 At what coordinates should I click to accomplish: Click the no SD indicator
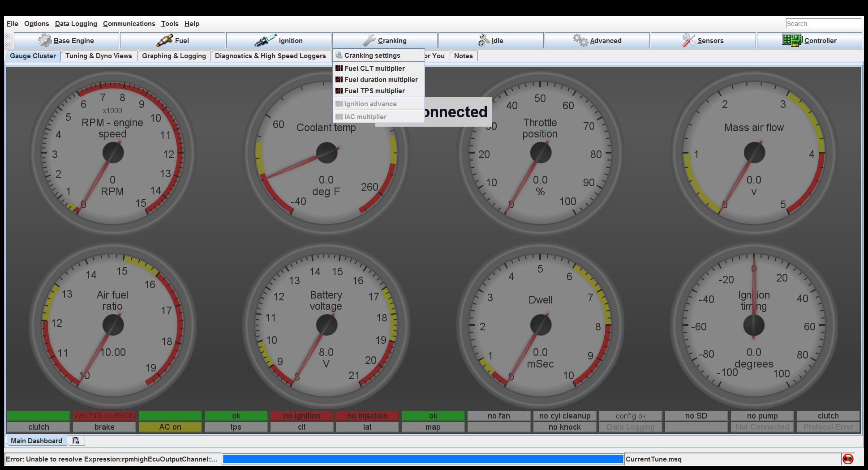coord(696,416)
